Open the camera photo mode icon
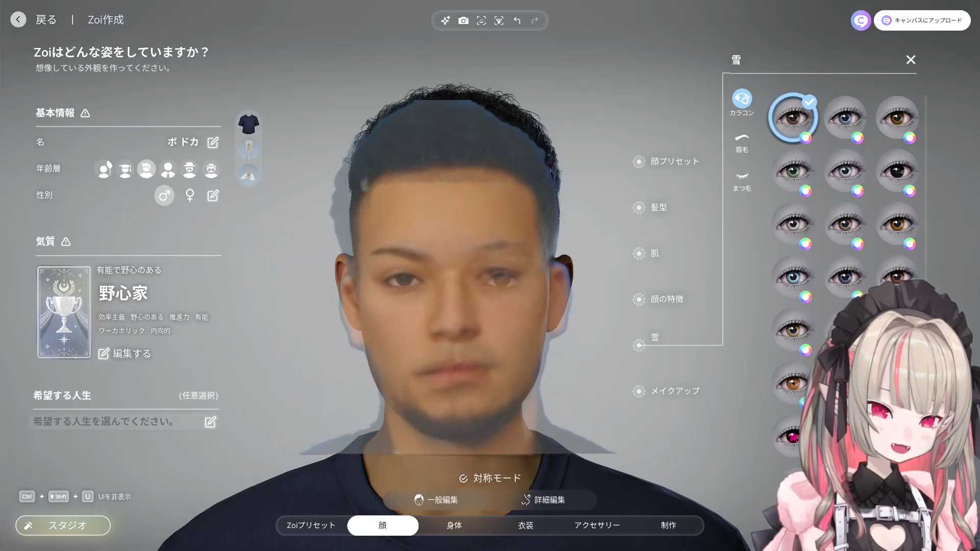980x551 pixels. [x=463, y=20]
